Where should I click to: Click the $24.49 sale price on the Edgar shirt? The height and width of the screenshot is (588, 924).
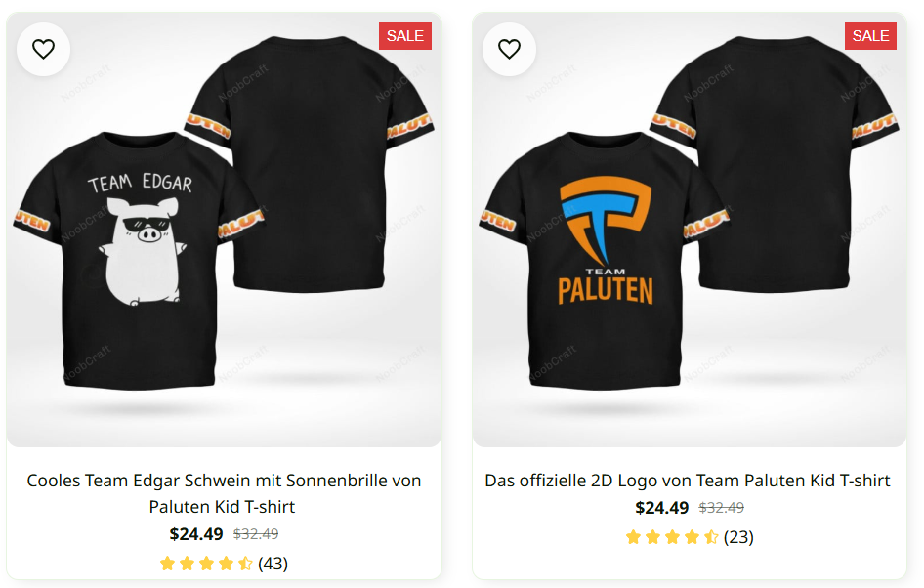pos(195,534)
